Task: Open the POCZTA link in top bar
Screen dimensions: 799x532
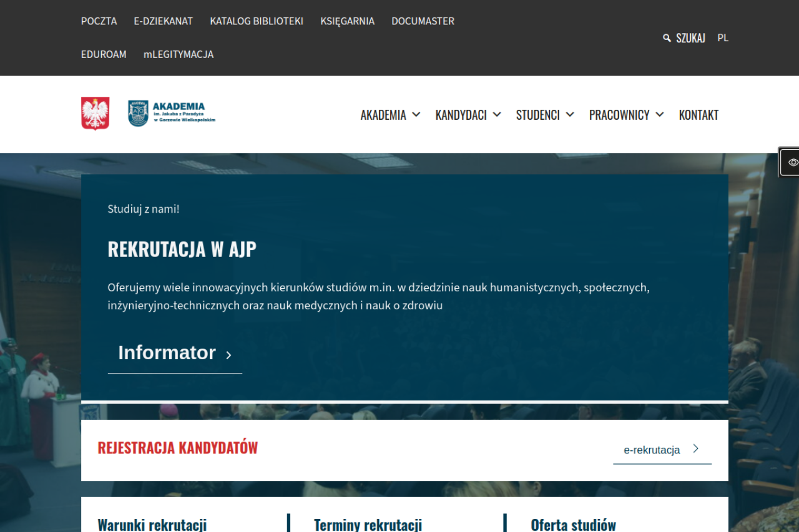Action: pyautogui.click(x=99, y=21)
